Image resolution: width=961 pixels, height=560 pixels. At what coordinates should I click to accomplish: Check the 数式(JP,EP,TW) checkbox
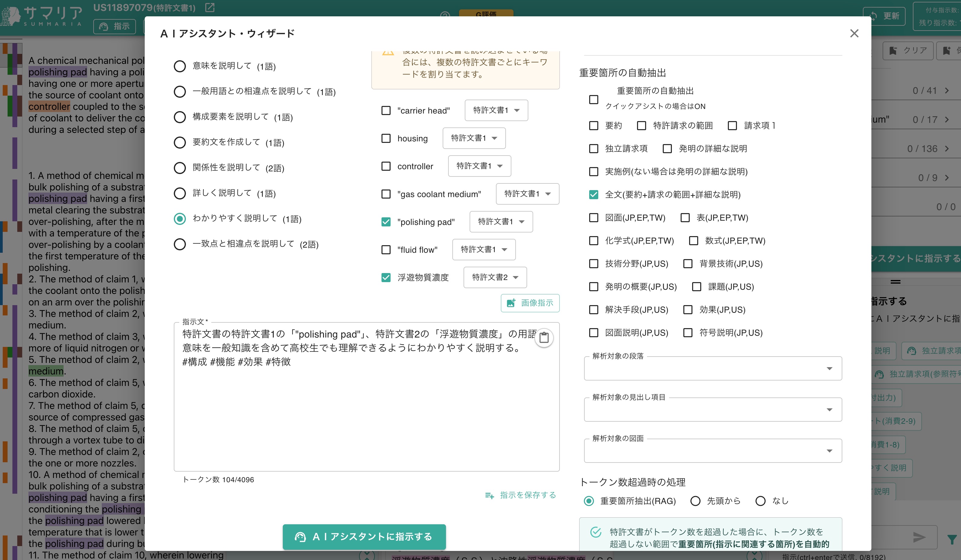point(694,241)
